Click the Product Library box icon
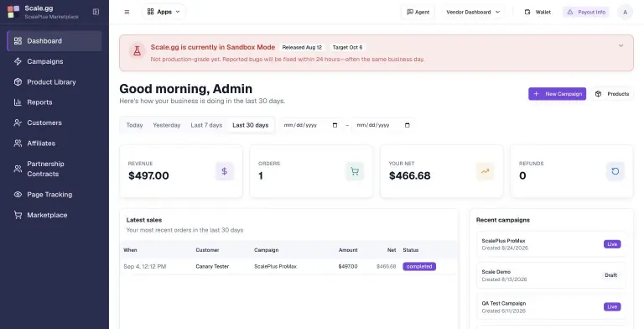Image resolution: width=644 pixels, height=329 pixels. tap(18, 82)
